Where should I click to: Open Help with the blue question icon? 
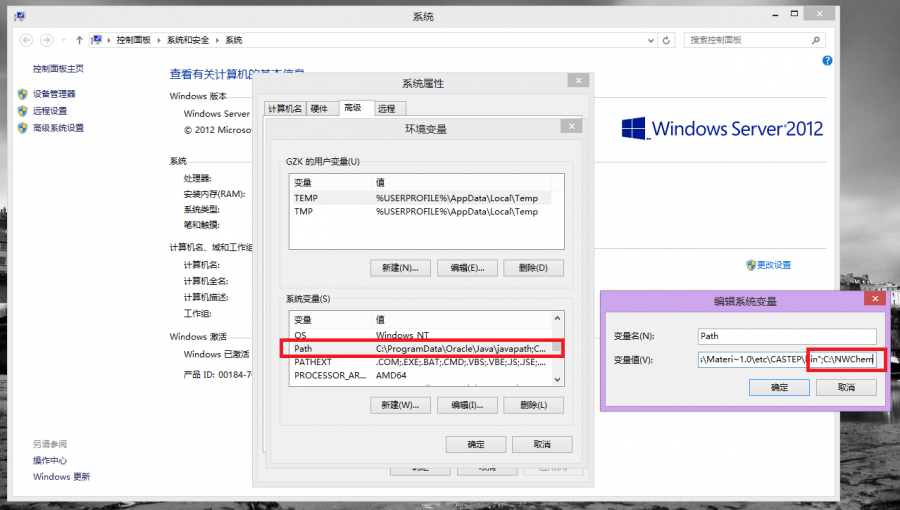pyautogui.click(x=827, y=60)
